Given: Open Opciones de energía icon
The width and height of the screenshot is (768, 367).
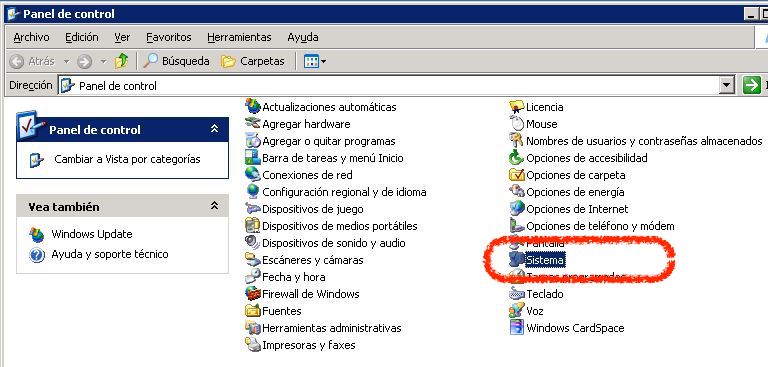Looking at the screenshot, I should coord(517,192).
